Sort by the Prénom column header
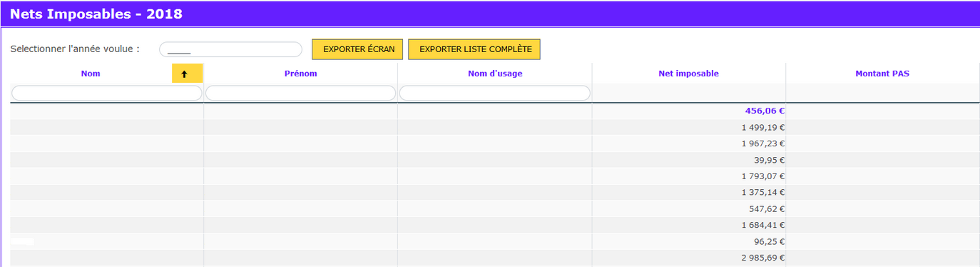The image size is (980, 267). [300, 74]
